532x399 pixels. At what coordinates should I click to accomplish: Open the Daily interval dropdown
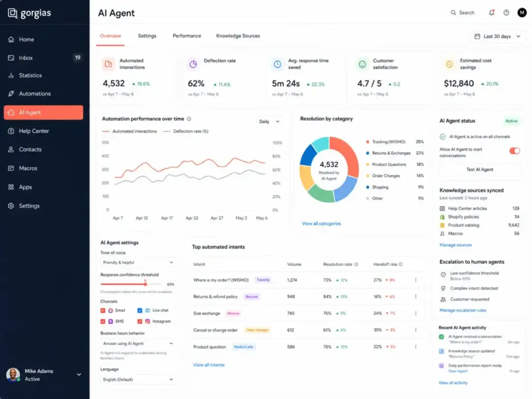(x=270, y=122)
